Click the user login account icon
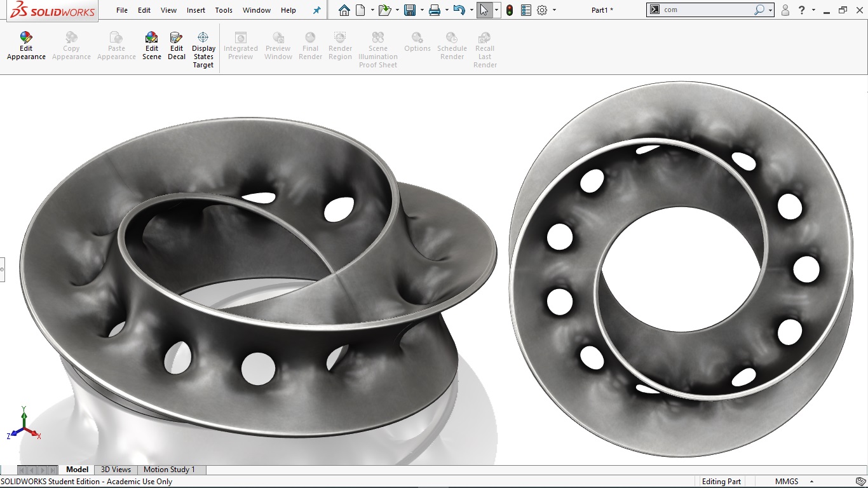 [785, 10]
